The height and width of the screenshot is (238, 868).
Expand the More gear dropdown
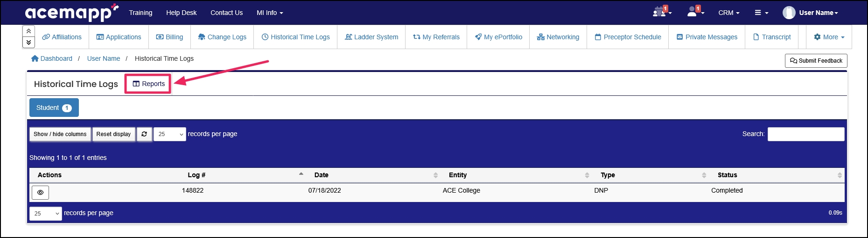[829, 37]
